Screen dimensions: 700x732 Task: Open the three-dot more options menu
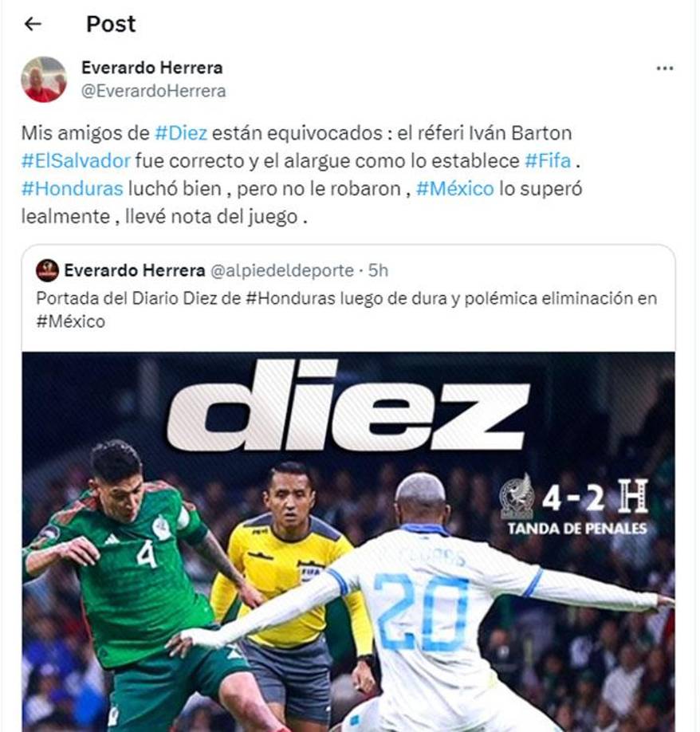665,68
